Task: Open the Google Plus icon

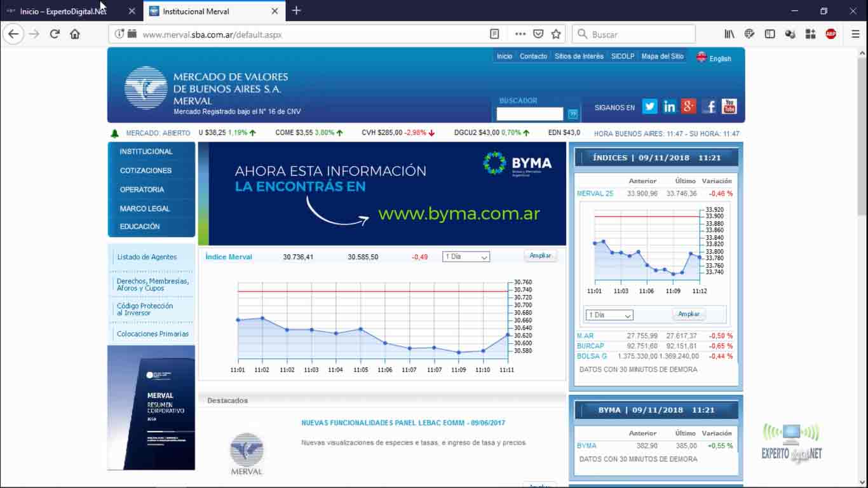Action: tap(689, 107)
